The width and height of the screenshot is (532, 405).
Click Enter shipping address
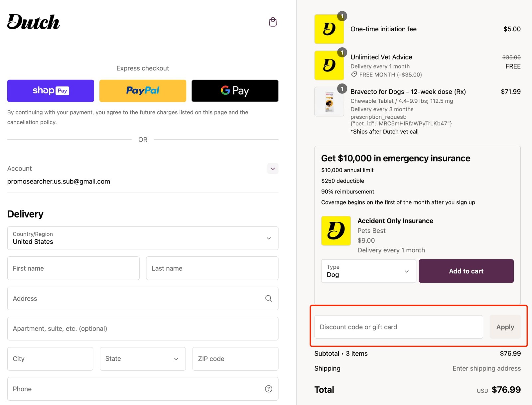486,368
